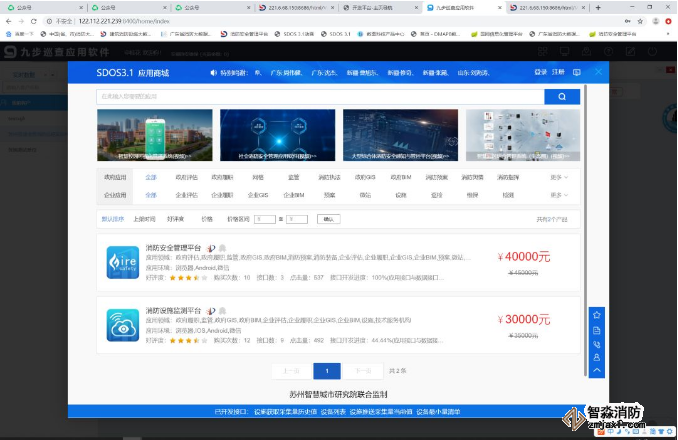This screenshot has width=678, height=440.
Task: Click the document icon in side panel
Action: coord(597,330)
